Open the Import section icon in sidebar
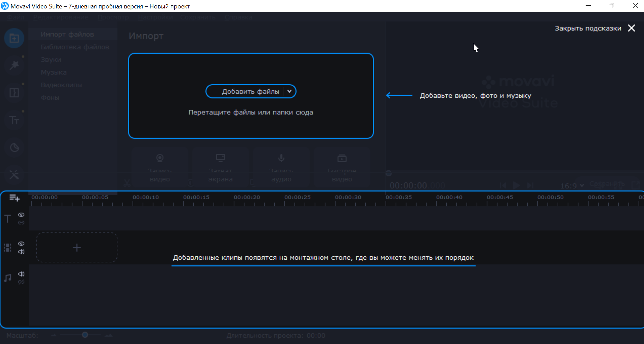 click(14, 38)
